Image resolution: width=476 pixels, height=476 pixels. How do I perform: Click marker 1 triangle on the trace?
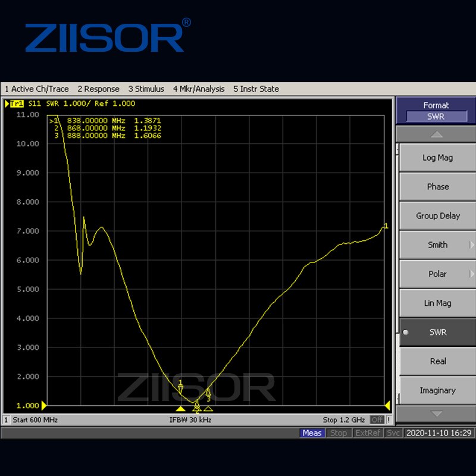181,390
